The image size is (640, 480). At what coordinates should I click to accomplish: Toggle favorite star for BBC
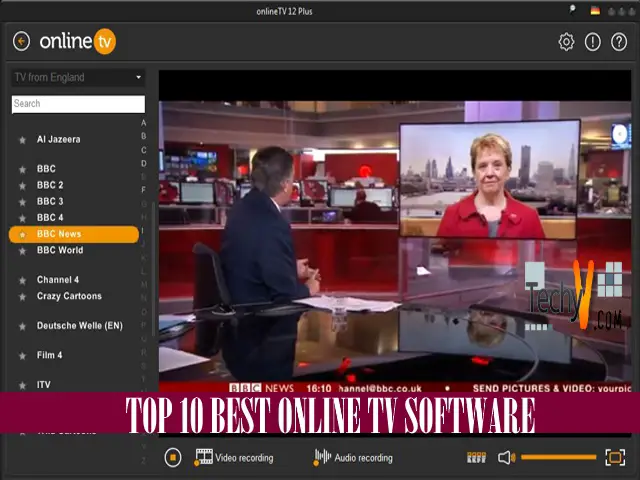pyautogui.click(x=22, y=169)
